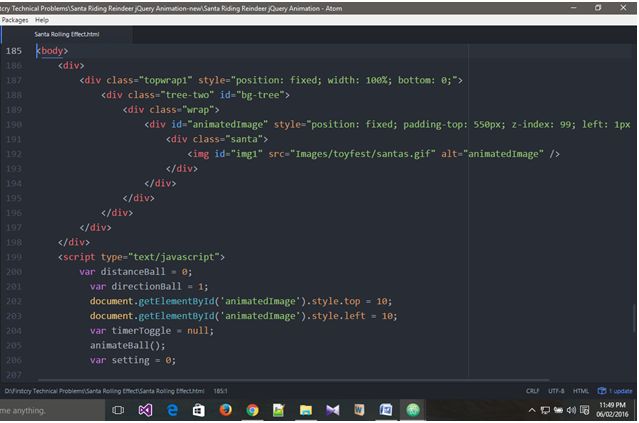Click line number 185 in gutter
The image size is (639, 423).
(13, 51)
